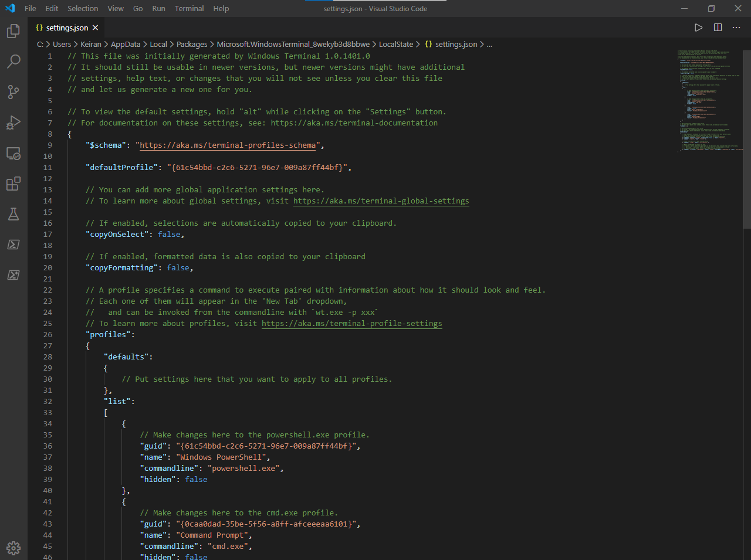Click the "powershell.exe" commandline value

pos(243,469)
